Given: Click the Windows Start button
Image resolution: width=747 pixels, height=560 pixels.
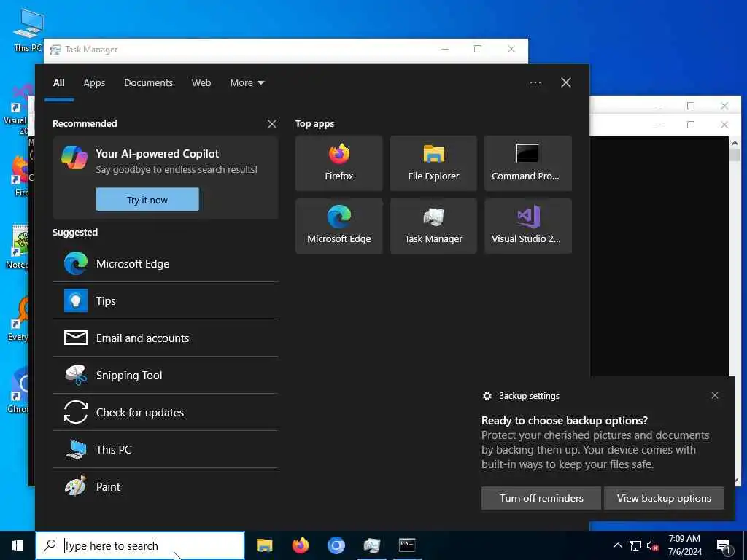Looking at the screenshot, I should (18, 545).
